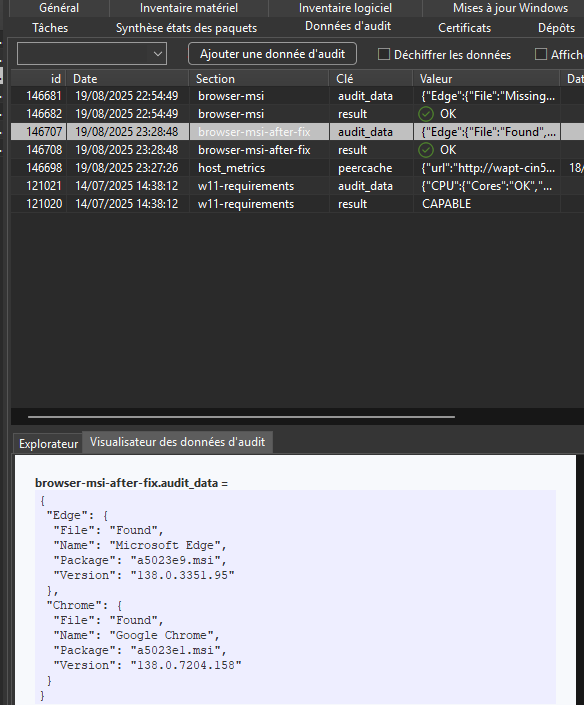Screen dimensions: 584x705
Task: Switch to Mises à jour Windows tab
Action: click(510, 8)
